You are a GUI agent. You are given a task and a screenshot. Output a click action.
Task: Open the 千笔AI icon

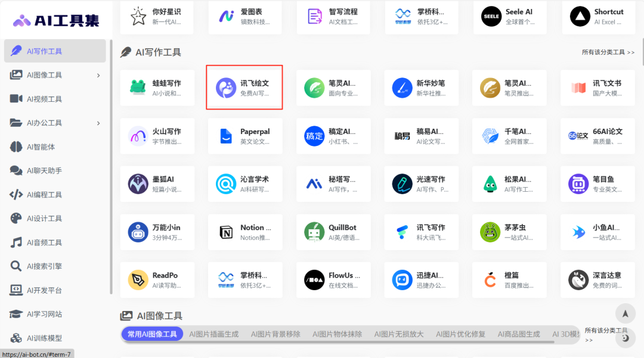coord(490,136)
